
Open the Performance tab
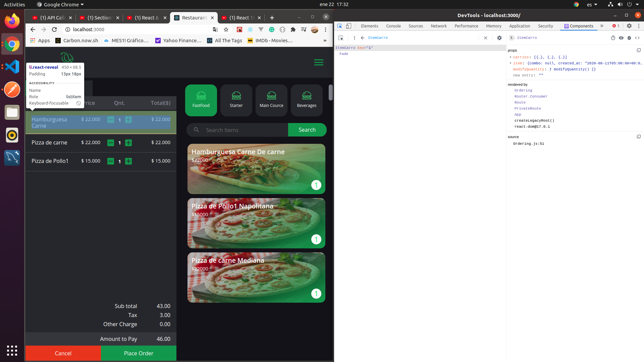pyautogui.click(x=466, y=26)
